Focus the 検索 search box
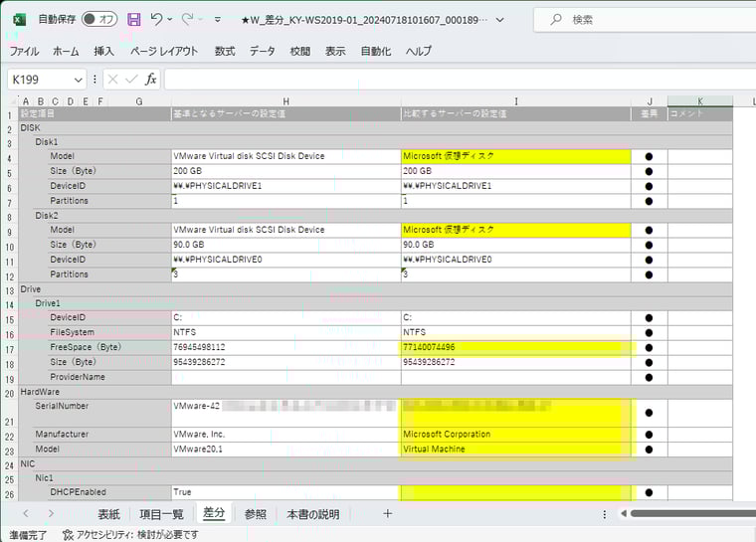Viewport: 756px width, 542px height. pos(645,20)
